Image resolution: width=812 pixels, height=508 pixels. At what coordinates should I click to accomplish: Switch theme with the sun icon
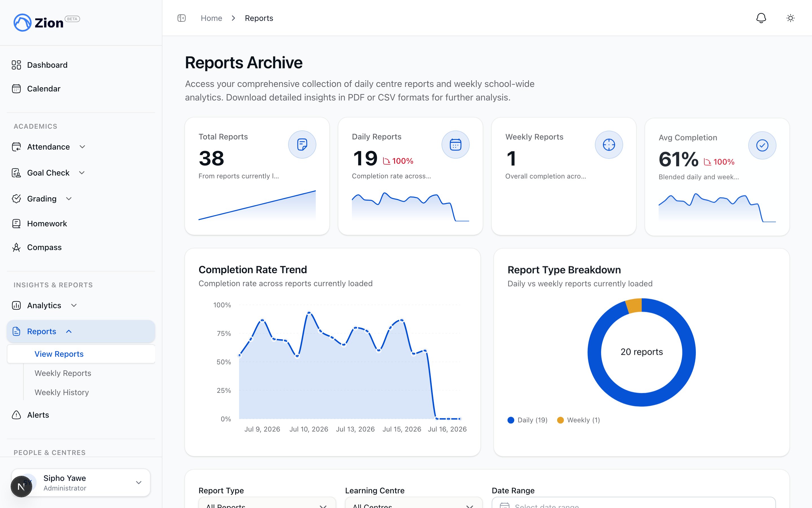(x=791, y=18)
